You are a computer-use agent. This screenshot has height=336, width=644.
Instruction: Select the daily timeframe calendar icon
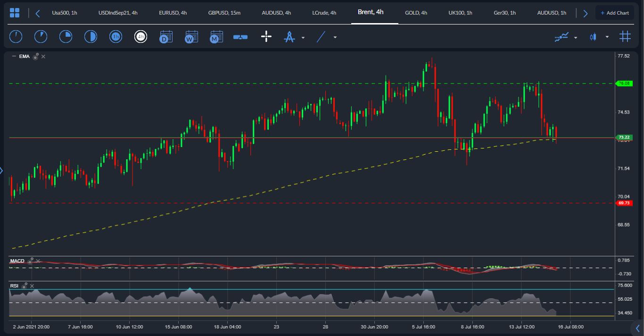click(166, 37)
